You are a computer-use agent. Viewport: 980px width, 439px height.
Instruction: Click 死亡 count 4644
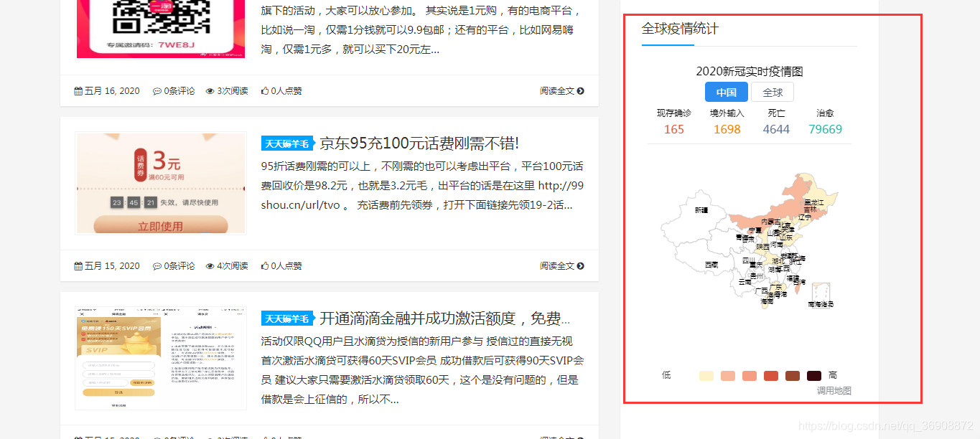click(776, 129)
